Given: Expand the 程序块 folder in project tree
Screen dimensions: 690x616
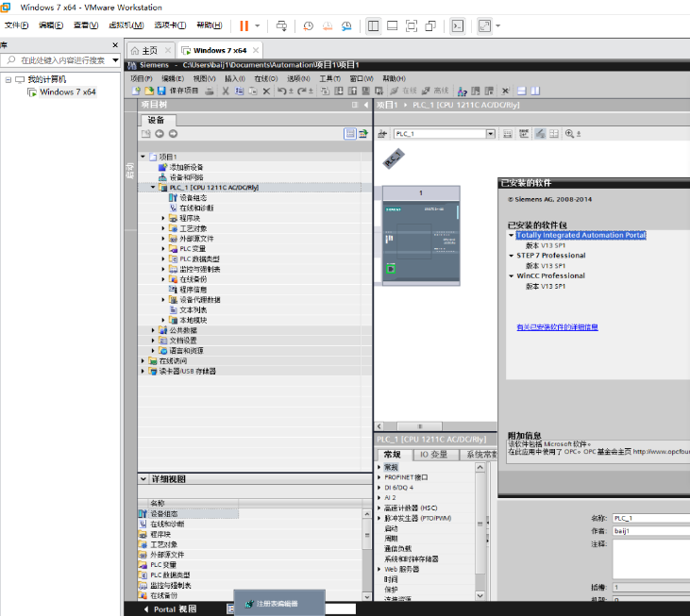Looking at the screenshot, I should [163, 218].
